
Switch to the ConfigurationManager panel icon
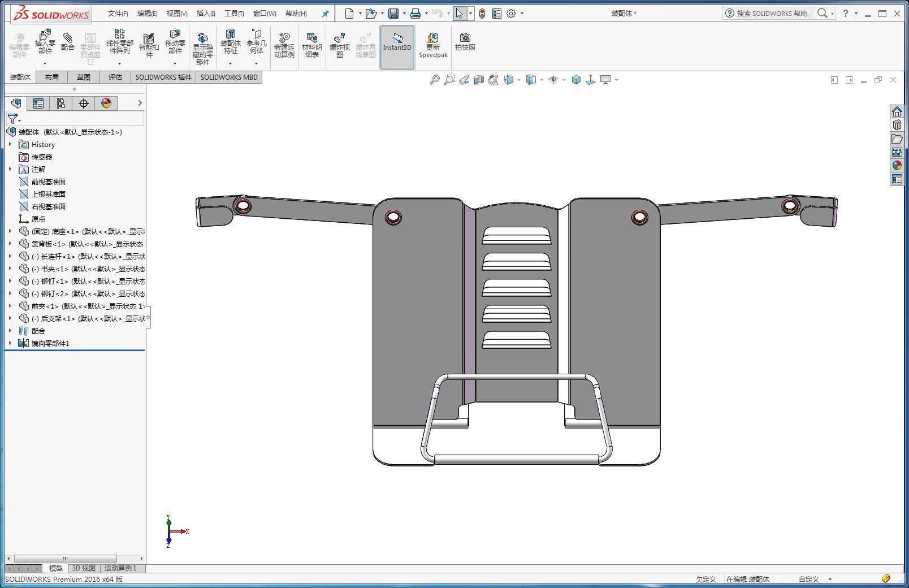tap(60, 103)
